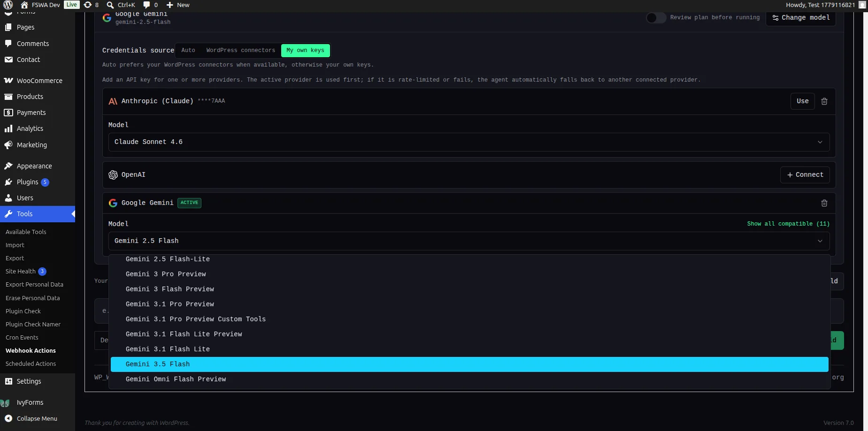The width and height of the screenshot is (868, 431).
Task: Click Use button for Anthropic
Action: pos(803,101)
